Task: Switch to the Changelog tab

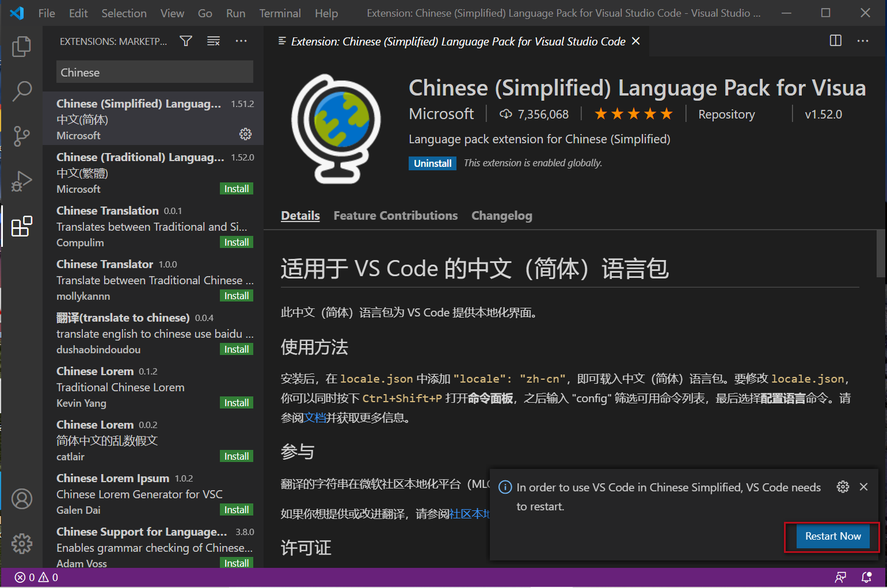Action: [502, 216]
